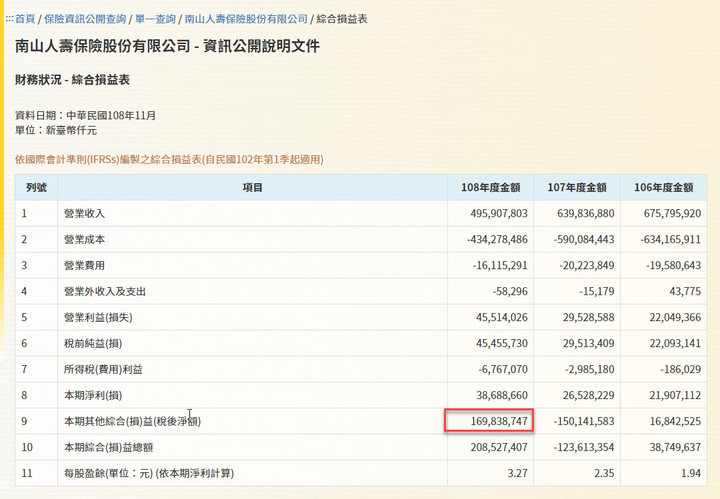Click the 財務狀況 - 綜合損益表 heading
720x499 pixels.
[x=72, y=79]
